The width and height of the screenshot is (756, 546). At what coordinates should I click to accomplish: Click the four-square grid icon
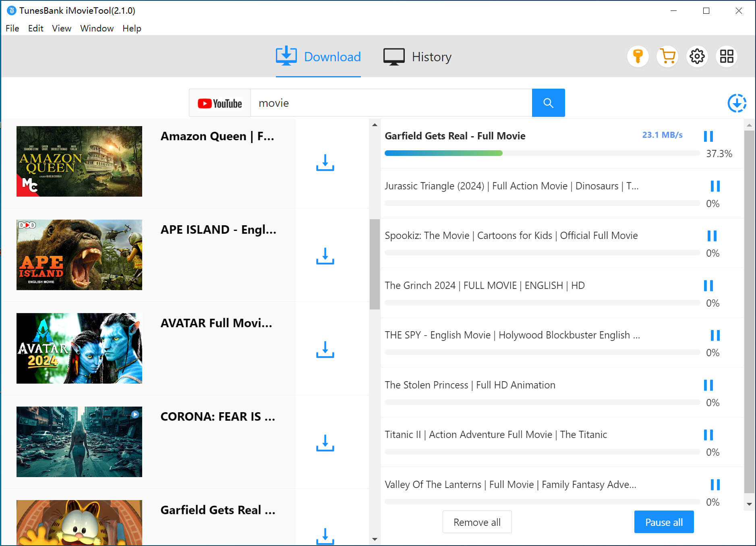click(x=727, y=56)
